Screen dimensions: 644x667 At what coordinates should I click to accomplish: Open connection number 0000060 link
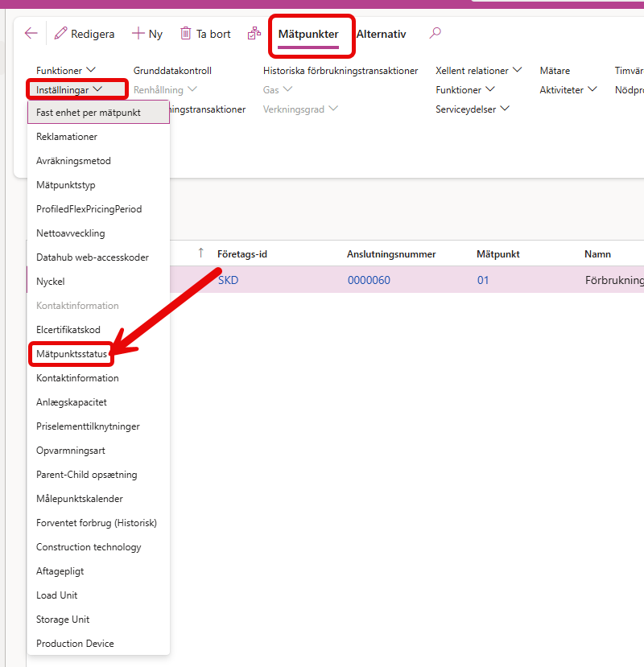(x=369, y=281)
